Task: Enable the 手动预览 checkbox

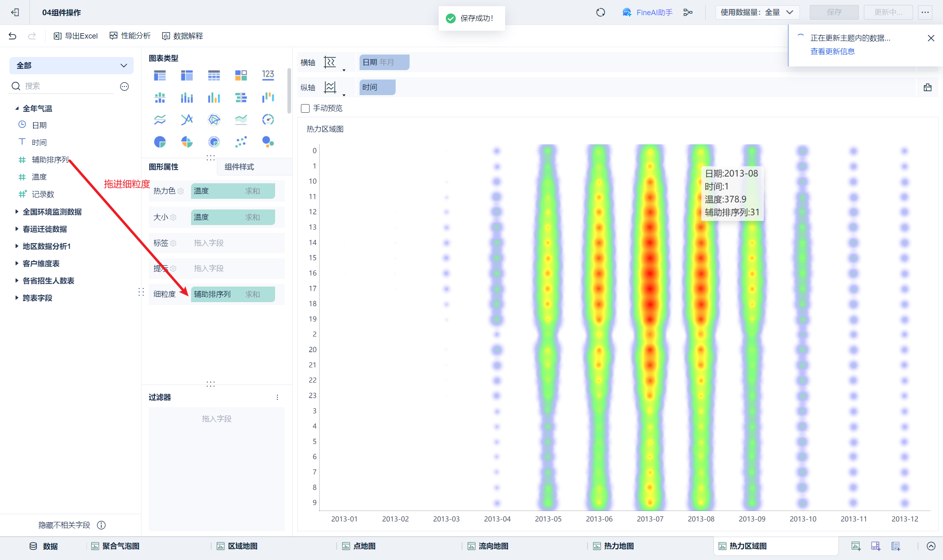Action: click(305, 108)
